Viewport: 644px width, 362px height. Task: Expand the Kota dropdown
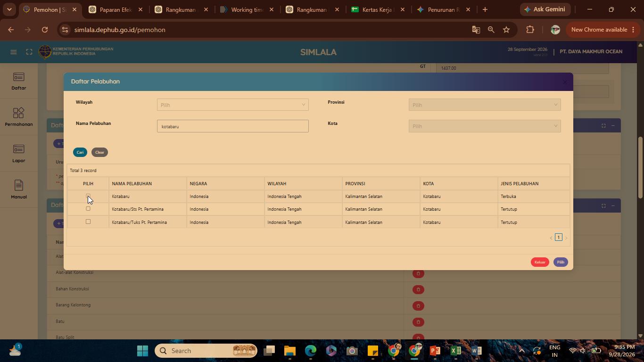pyautogui.click(x=485, y=126)
